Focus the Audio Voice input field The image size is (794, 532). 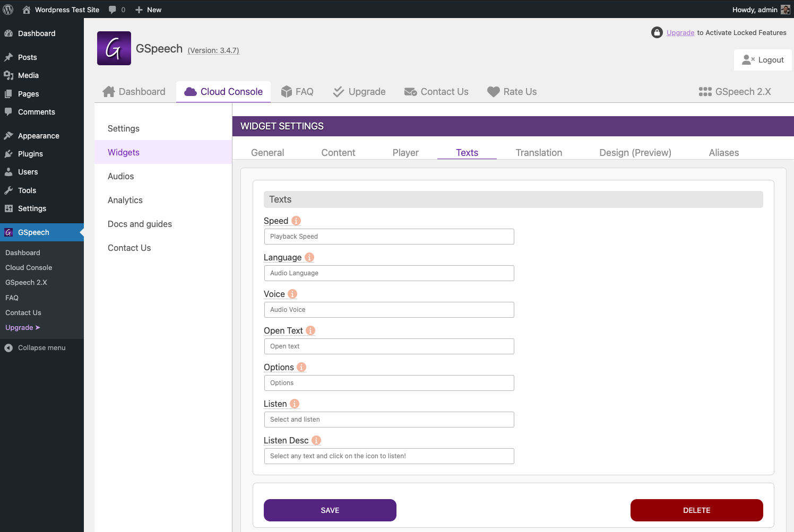pyautogui.click(x=389, y=310)
